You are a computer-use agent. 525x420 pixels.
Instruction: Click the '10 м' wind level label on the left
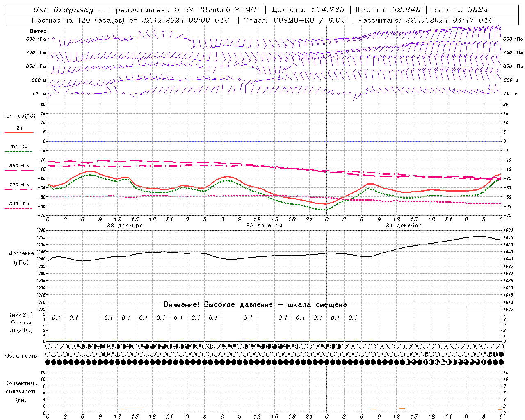(x=40, y=94)
